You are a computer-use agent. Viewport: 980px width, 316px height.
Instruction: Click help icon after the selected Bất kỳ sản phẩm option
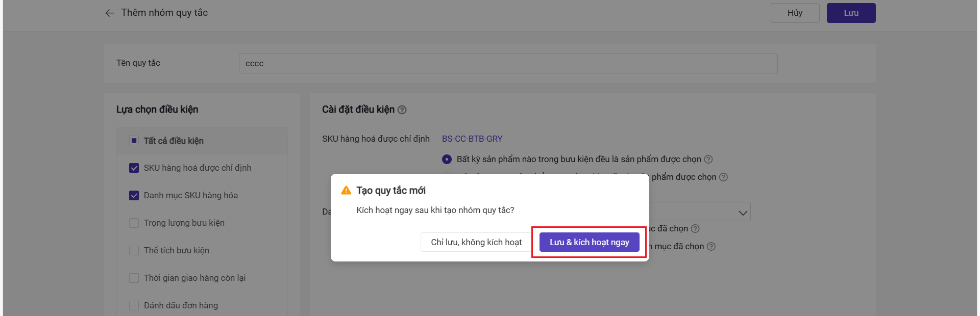pyautogui.click(x=708, y=160)
